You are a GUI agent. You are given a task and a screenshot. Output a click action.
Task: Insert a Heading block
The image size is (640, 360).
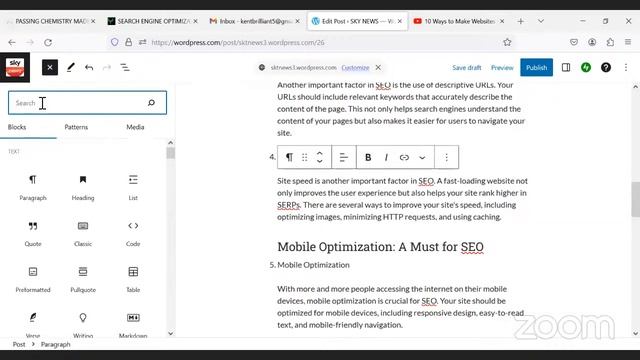point(83,187)
